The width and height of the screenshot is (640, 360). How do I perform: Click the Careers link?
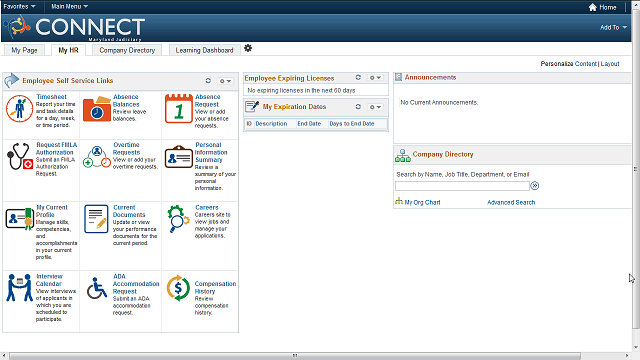coord(207,207)
